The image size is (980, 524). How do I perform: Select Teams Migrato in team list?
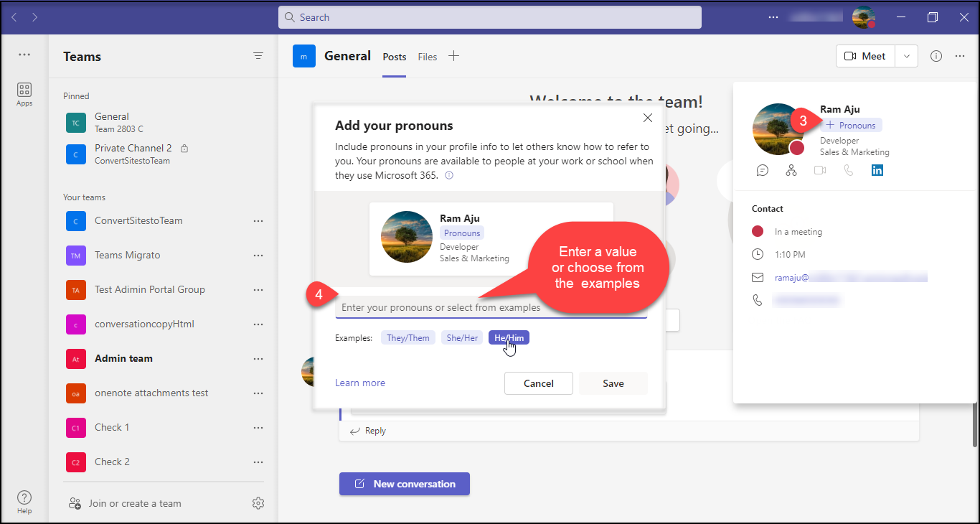pos(127,256)
